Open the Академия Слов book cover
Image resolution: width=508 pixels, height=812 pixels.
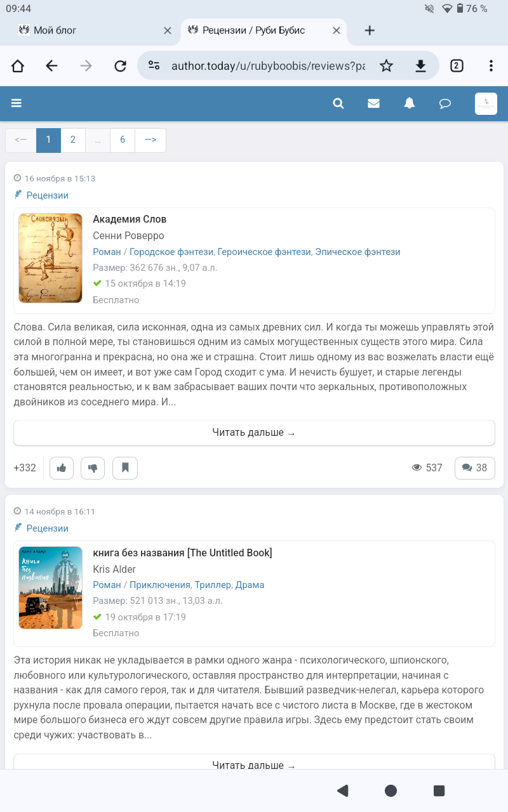tap(51, 258)
